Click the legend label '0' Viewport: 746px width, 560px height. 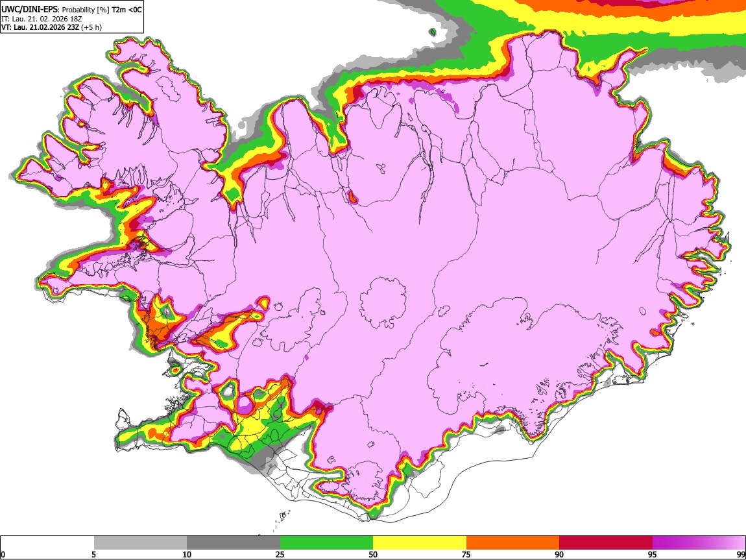coord(3,554)
